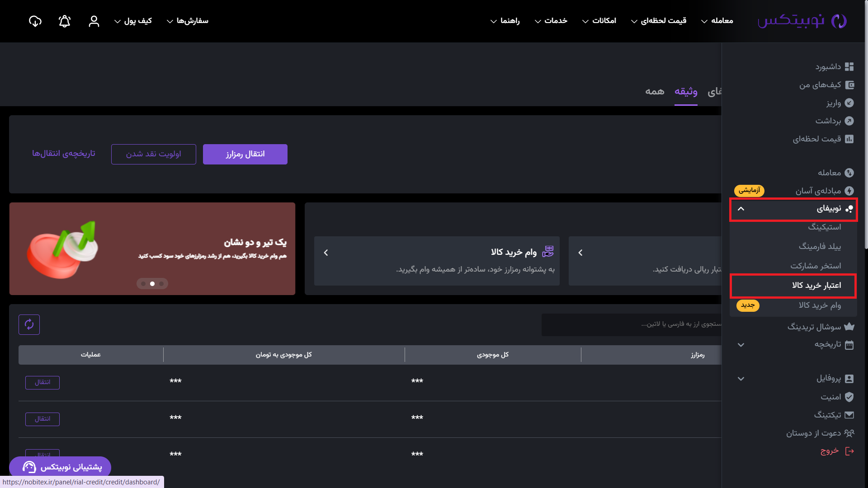Image resolution: width=868 pixels, height=488 pixels.
Task: Click the اولویت نقد شدن button
Action: (x=153, y=154)
